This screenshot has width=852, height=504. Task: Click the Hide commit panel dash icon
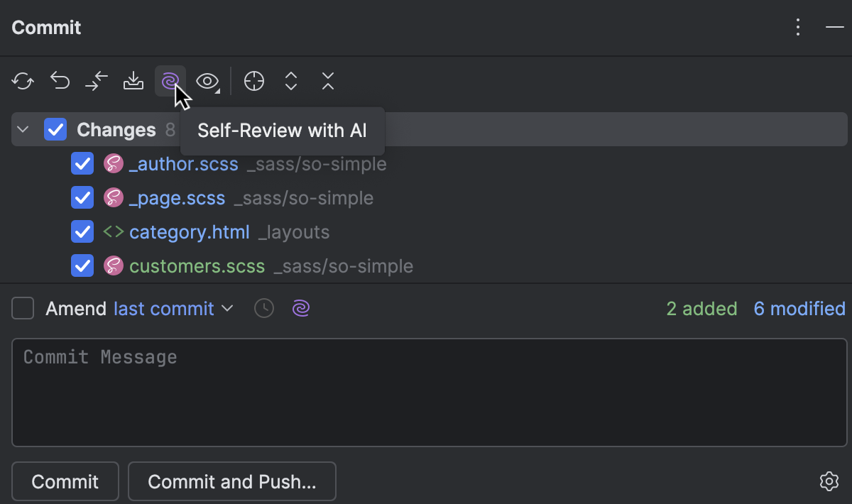pyautogui.click(x=834, y=28)
